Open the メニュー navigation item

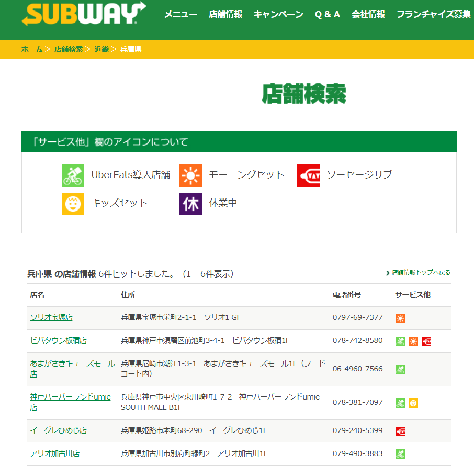(180, 14)
